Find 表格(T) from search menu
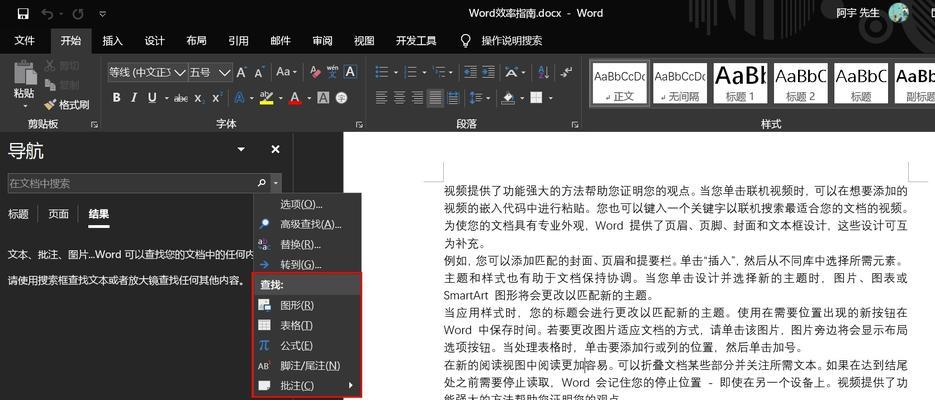This screenshot has width=935, height=400. [x=307, y=325]
